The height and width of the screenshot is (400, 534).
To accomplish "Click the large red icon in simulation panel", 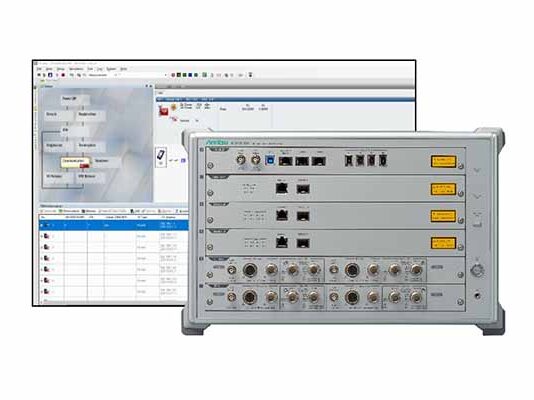I will click(x=164, y=111).
